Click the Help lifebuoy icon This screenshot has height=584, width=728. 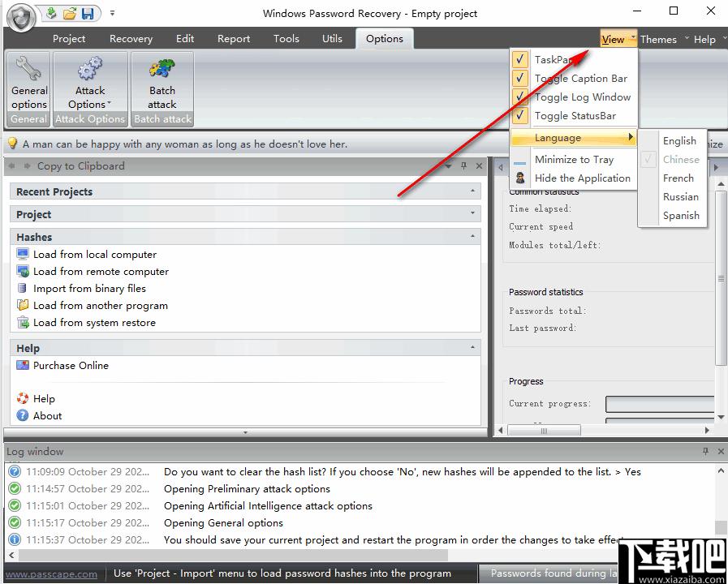[22, 398]
